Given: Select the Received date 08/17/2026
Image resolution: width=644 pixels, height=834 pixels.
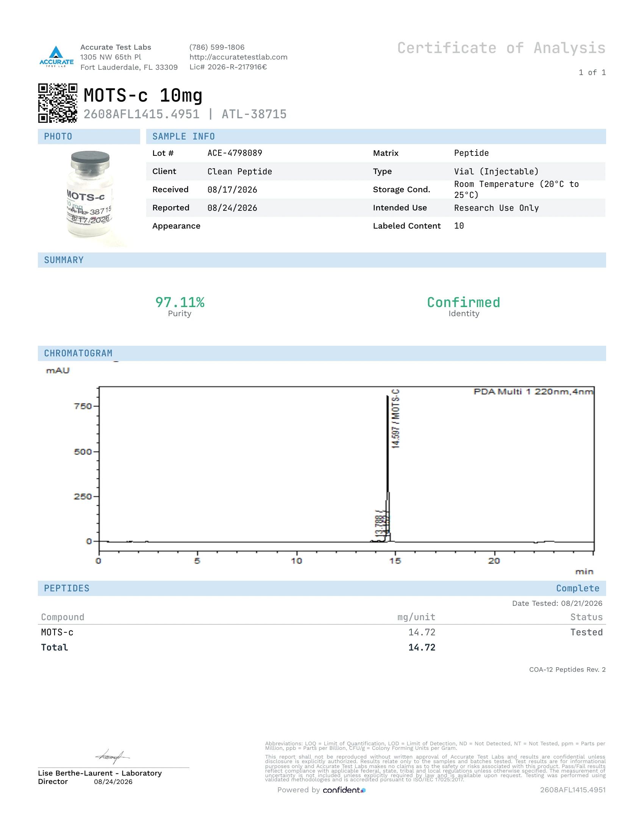Looking at the screenshot, I should (x=232, y=190).
